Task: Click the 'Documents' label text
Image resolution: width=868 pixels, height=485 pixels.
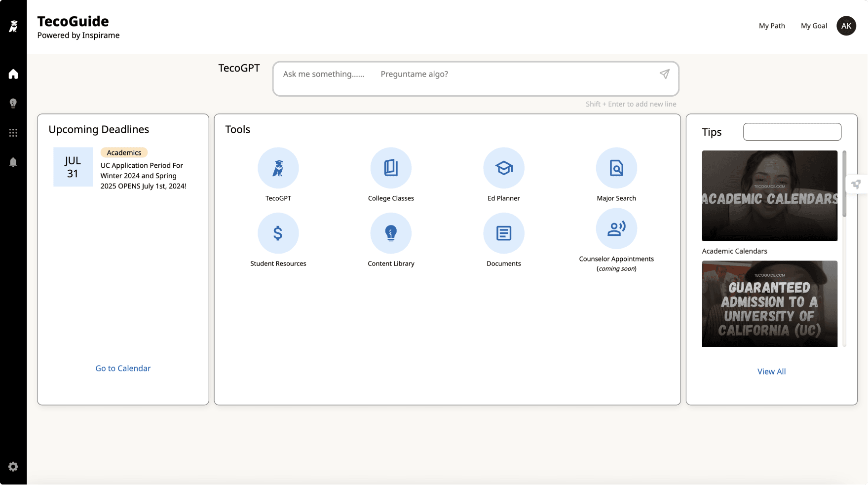Action: click(x=504, y=263)
